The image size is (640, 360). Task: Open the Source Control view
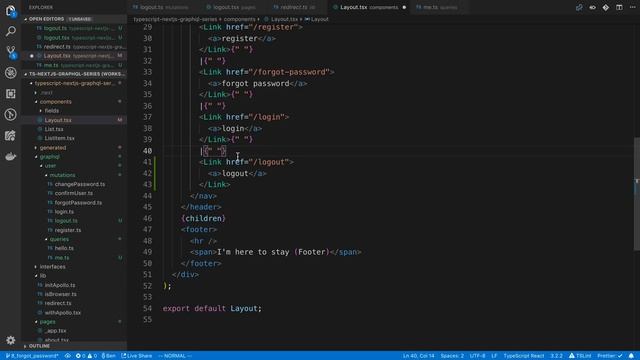(11, 52)
